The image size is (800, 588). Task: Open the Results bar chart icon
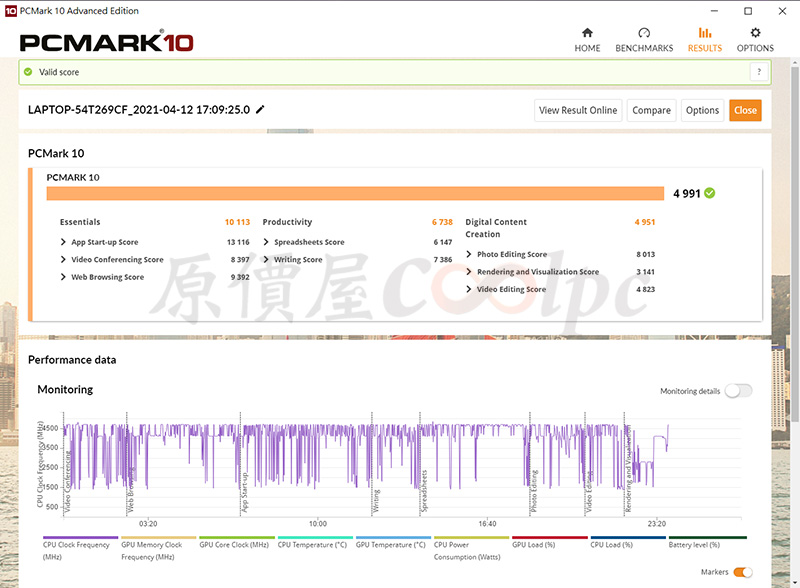(705, 33)
